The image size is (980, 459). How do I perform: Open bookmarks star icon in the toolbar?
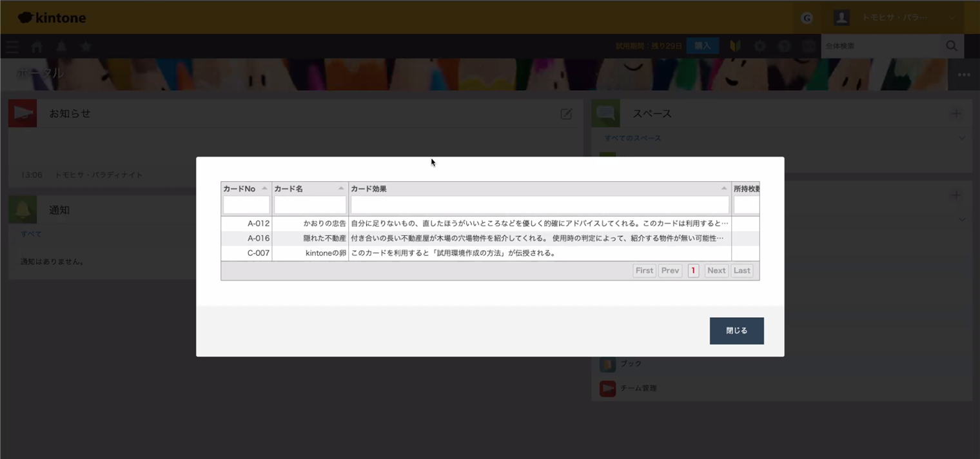click(86, 46)
